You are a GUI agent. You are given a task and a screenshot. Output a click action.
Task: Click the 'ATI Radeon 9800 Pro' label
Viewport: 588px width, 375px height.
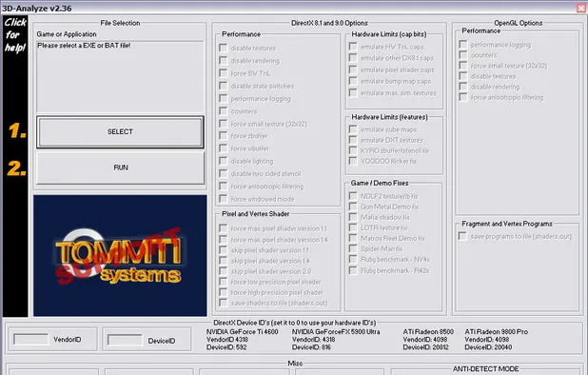[496, 331]
